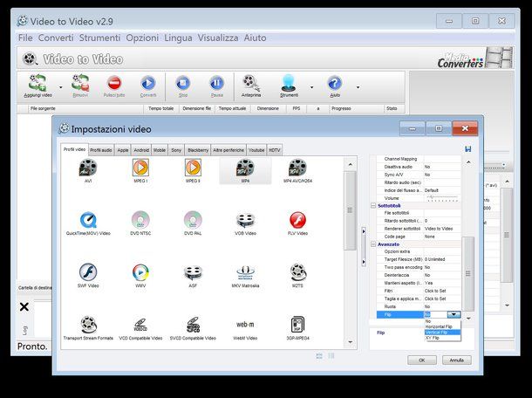The width and height of the screenshot is (532, 398).
Task: Collapse the Avanzato section
Action: pyautogui.click(x=373, y=244)
